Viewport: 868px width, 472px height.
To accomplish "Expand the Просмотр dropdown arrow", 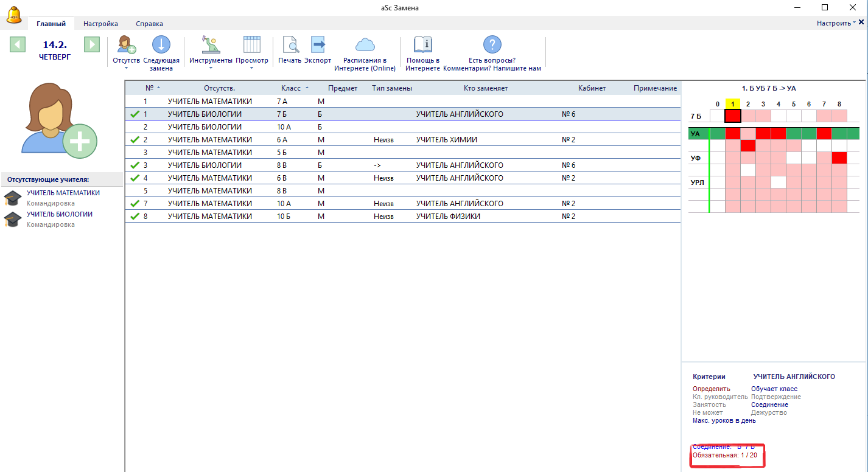I will click(252, 68).
